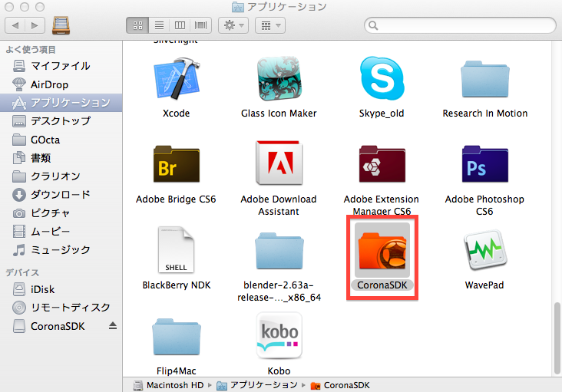
Task: Click the よく使う項目 sidebar heading
Action: (x=31, y=50)
